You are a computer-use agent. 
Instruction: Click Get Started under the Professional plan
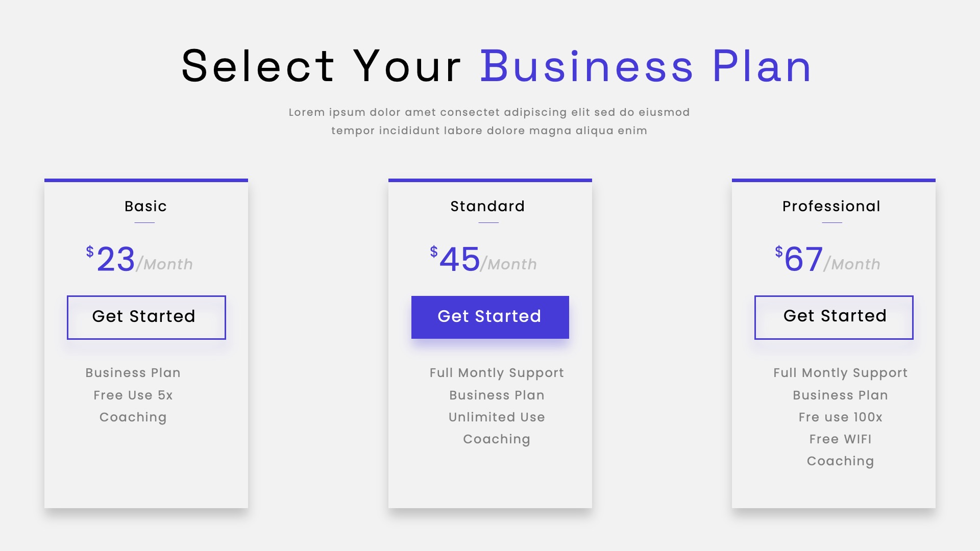834,317
